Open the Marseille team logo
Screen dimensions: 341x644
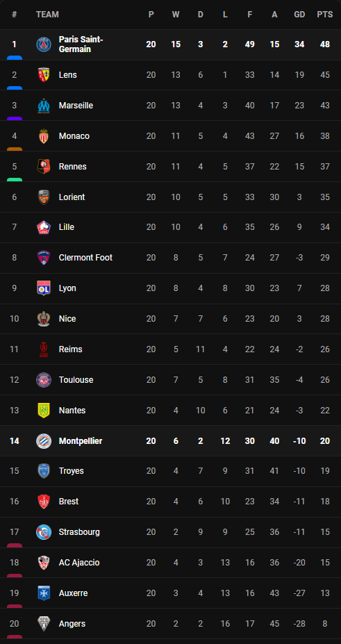pyautogui.click(x=44, y=106)
